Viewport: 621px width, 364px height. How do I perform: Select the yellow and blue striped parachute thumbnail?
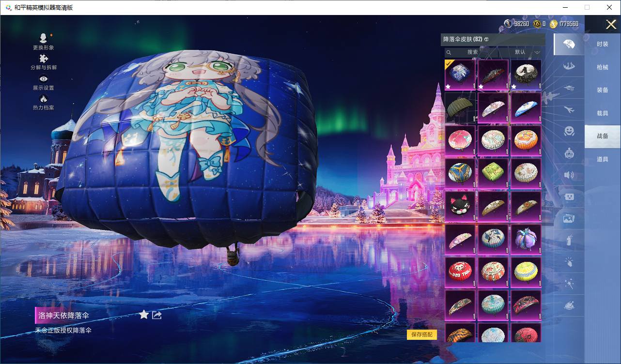526,273
